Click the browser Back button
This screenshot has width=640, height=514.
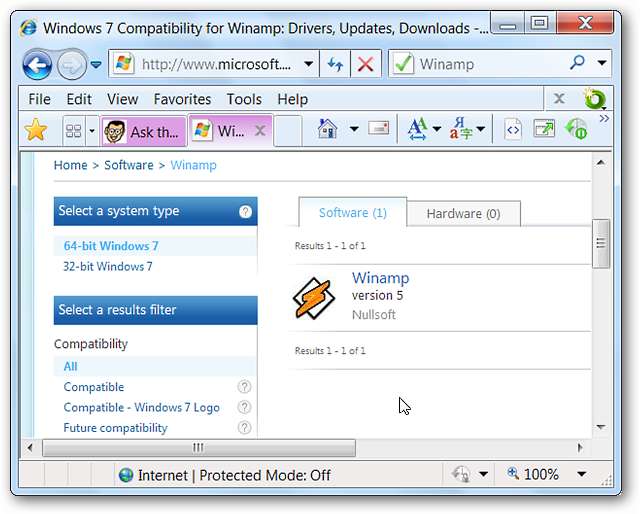tap(37, 65)
